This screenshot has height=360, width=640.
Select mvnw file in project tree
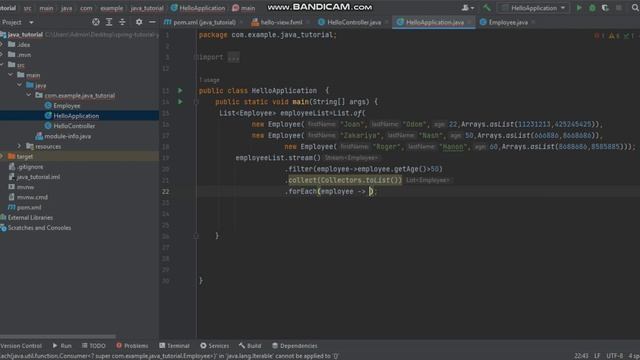pos(25,187)
